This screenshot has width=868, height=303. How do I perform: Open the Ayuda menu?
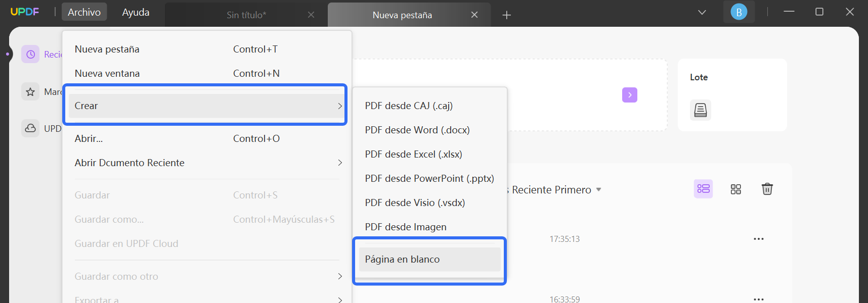[135, 11]
